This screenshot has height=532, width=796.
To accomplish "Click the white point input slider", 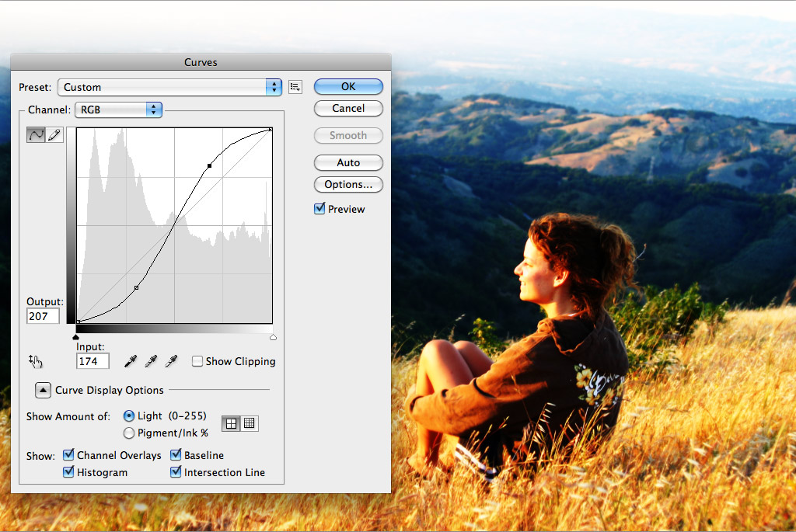I will [x=273, y=337].
